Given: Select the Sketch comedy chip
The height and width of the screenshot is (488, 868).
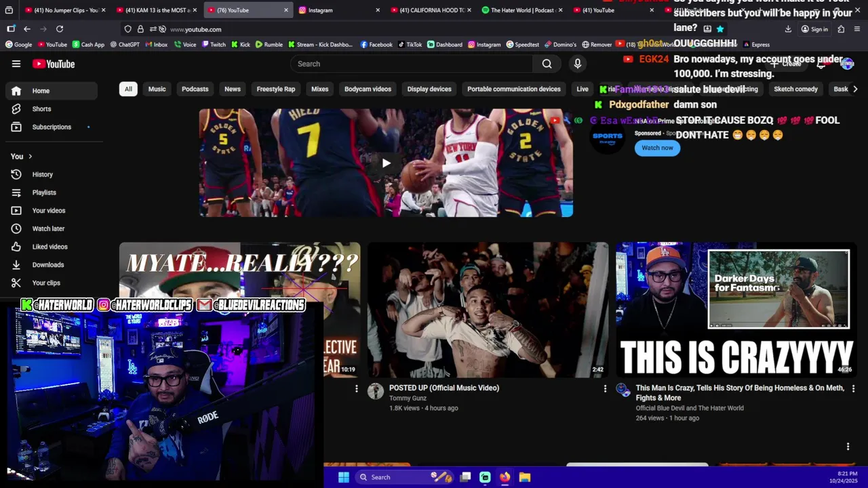Looking at the screenshot, I should 796,89.
